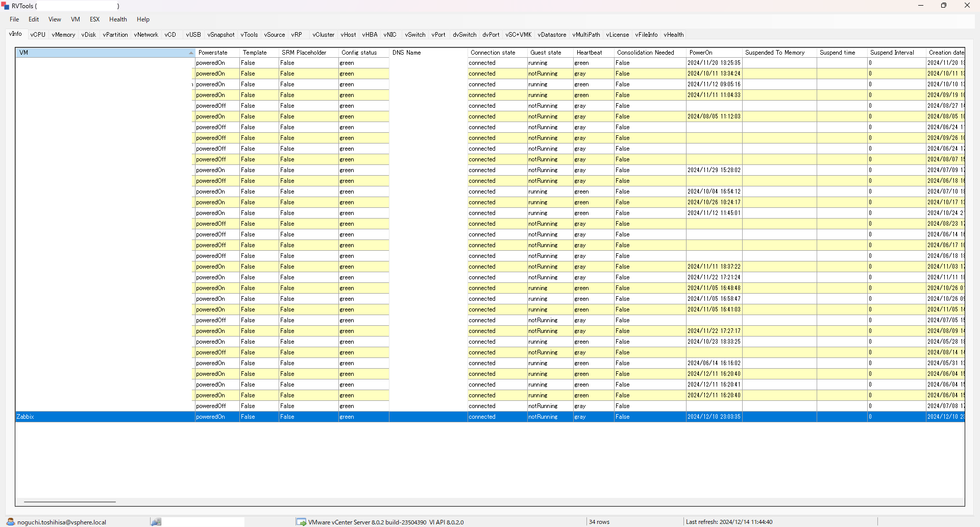Click the connection icon in the status bar
Viewport: 980px width, 527px height.
pyautogui.click(x=156, y=522)
